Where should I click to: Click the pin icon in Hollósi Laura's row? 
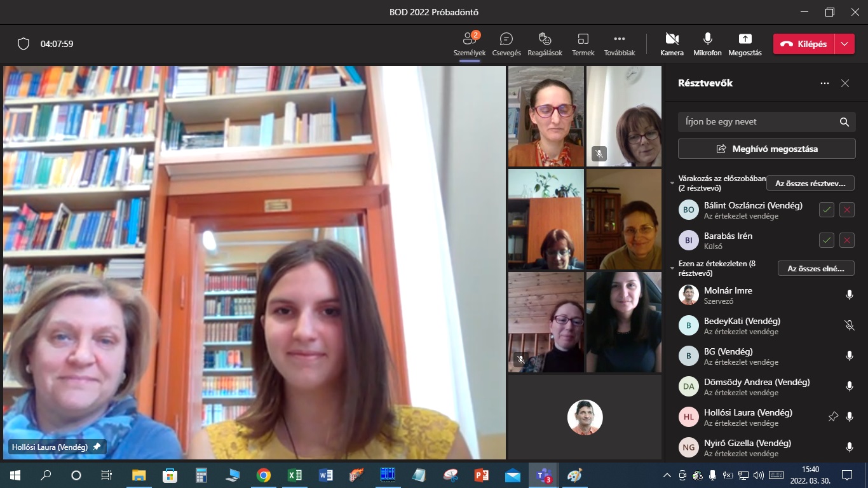(833, 417)
